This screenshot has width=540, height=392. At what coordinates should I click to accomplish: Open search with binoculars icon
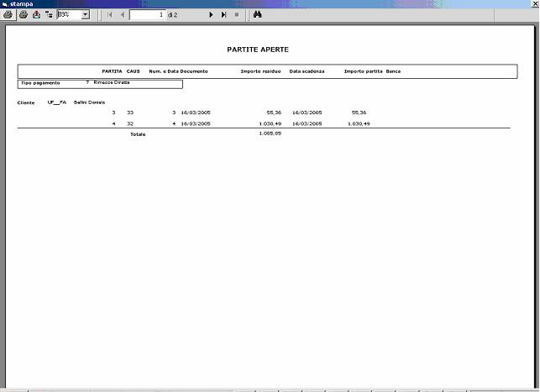tap(257, 14)
